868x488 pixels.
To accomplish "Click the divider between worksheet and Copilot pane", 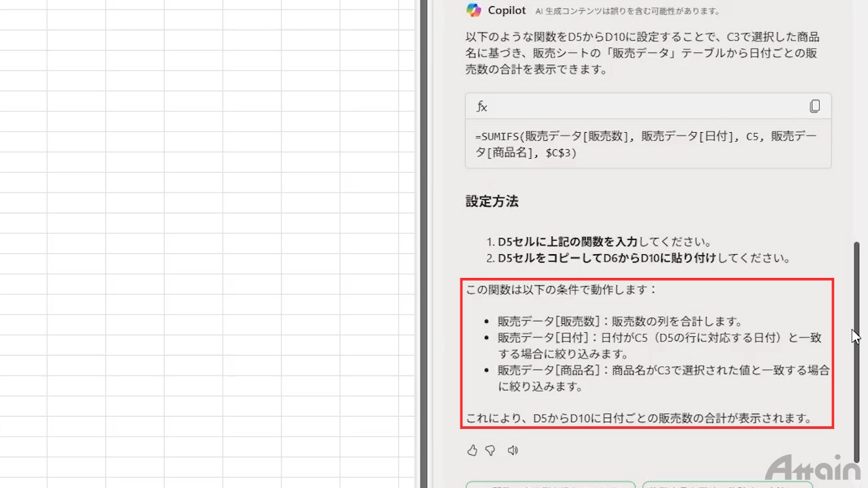I will tap(418, 244).
